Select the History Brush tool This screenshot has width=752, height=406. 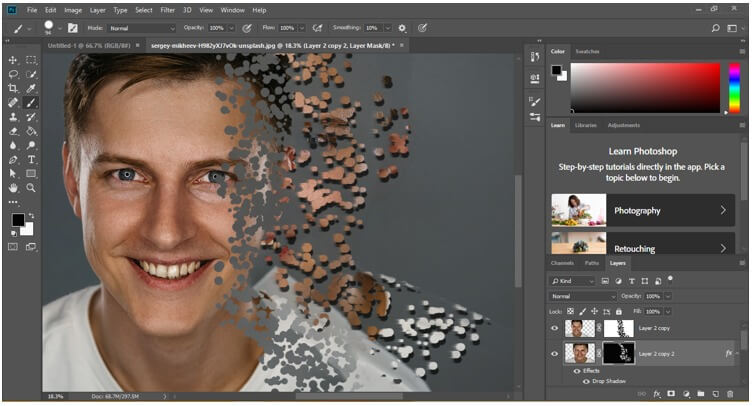pyautogui.click(x=31, y=117)
